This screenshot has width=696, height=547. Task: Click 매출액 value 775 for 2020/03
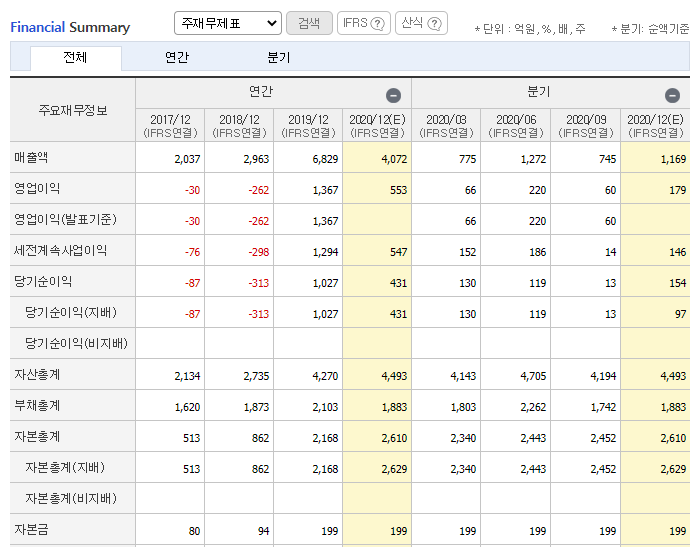tap(467, 159)
